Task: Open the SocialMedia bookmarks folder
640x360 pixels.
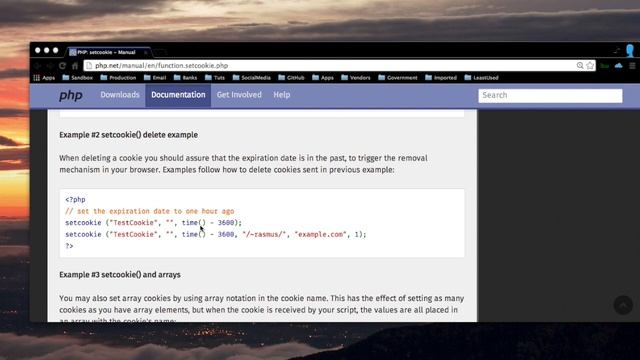Action: [251, 78]
